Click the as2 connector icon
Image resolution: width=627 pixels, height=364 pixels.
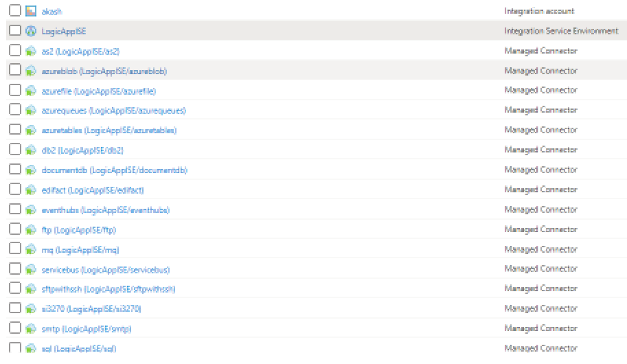30,51
